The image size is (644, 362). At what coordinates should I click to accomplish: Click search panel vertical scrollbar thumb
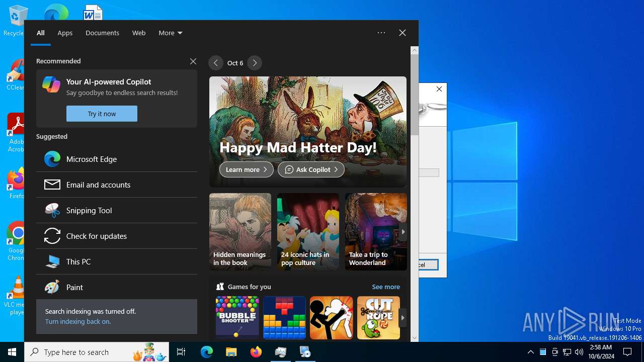(x=415, y=95)
